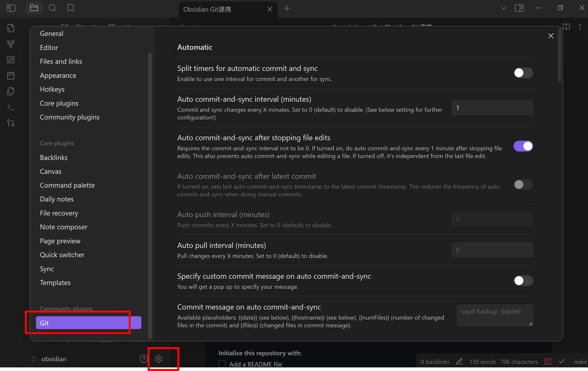Open Git source control ribbon icon

tap(11, 123)
